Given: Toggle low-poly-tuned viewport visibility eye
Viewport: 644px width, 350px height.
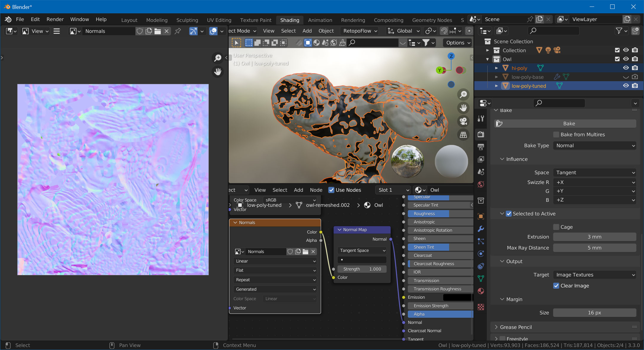Looking at the screenshot, I should pos(626,86).
